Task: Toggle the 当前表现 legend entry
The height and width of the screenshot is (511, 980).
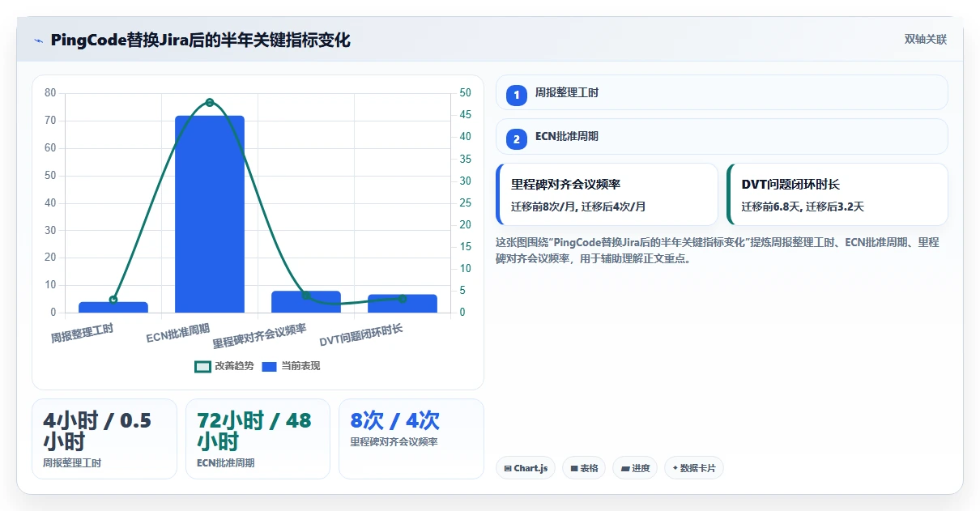Action: pyautogui.click(x=291, y=366)
